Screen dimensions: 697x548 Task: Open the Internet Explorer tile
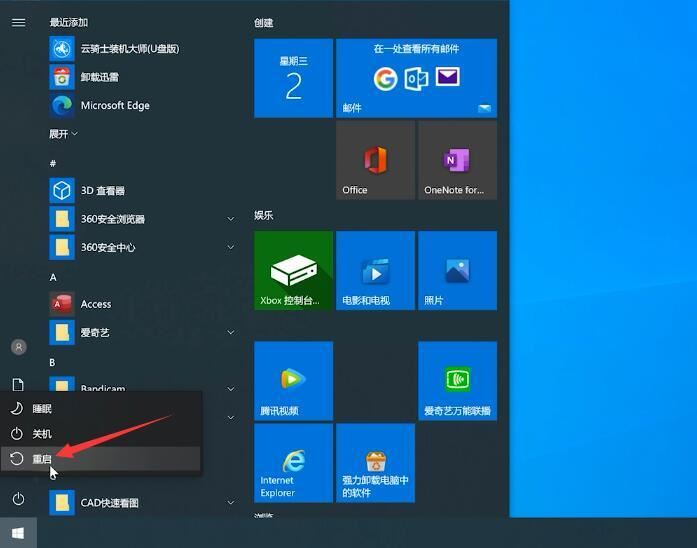click(293, 462)
